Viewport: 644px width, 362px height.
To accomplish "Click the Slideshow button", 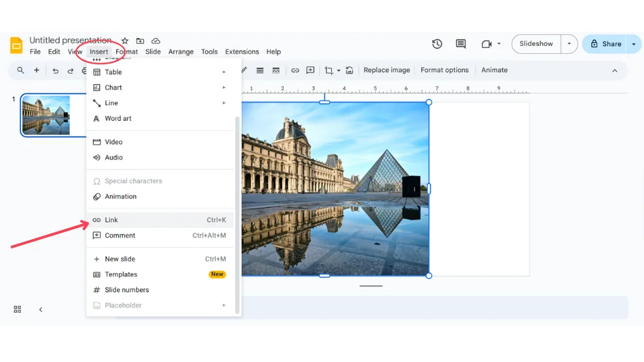I will click(536, 44).
